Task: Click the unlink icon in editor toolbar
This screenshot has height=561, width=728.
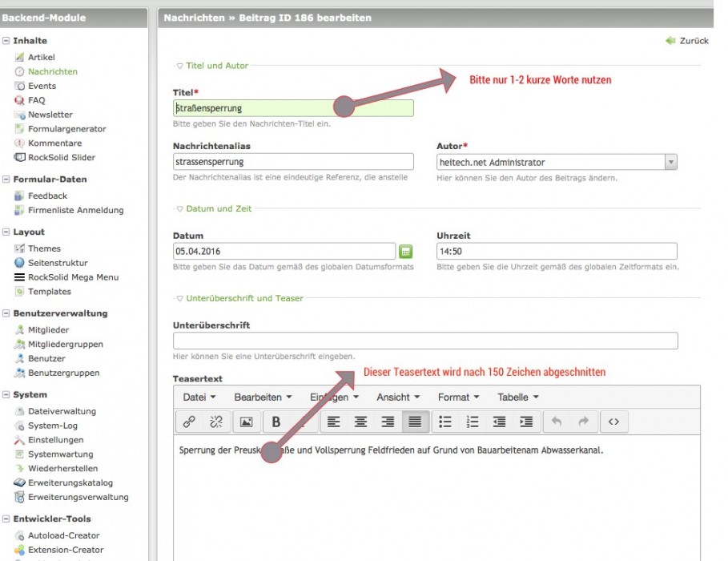Action: click(216, 422)
